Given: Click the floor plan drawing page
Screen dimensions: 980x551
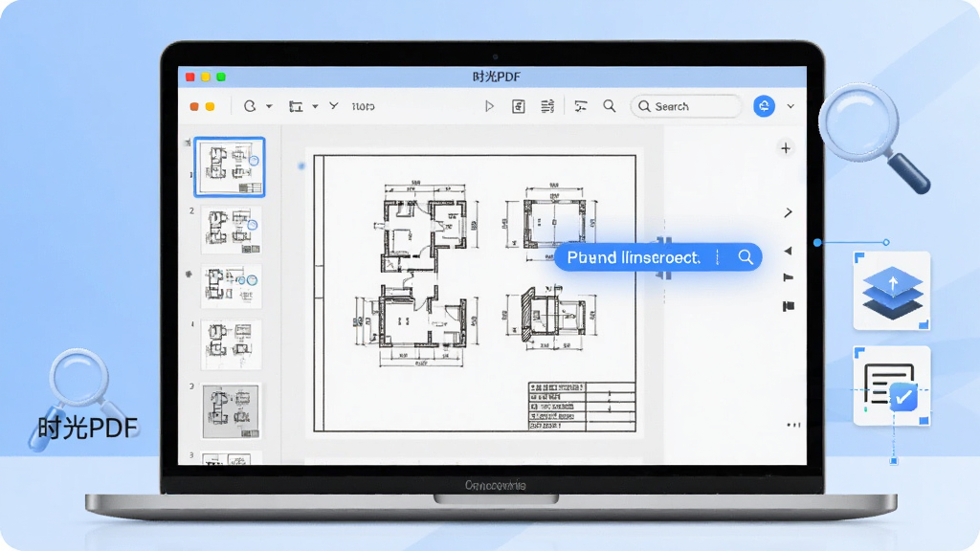Looking at the screenshot, I should pyautogui.click(x=475, y=293).
